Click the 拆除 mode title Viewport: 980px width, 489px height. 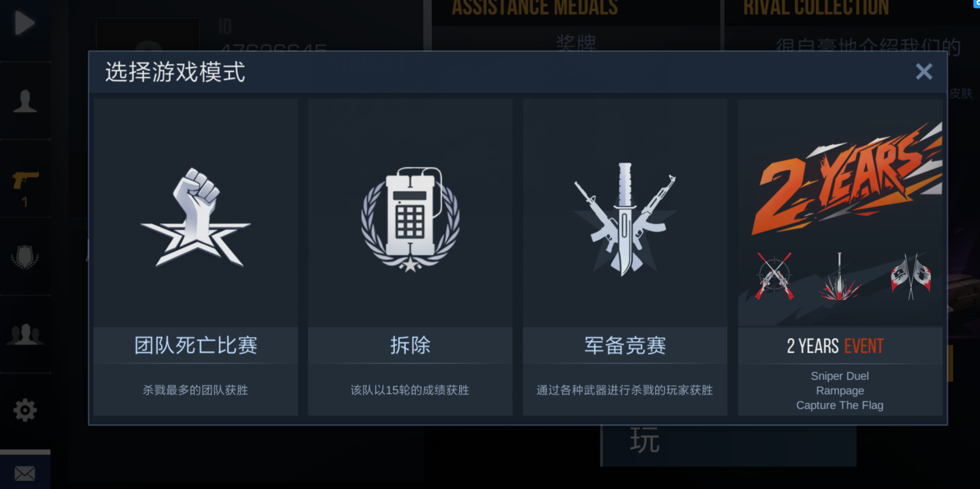pos(410,345)
